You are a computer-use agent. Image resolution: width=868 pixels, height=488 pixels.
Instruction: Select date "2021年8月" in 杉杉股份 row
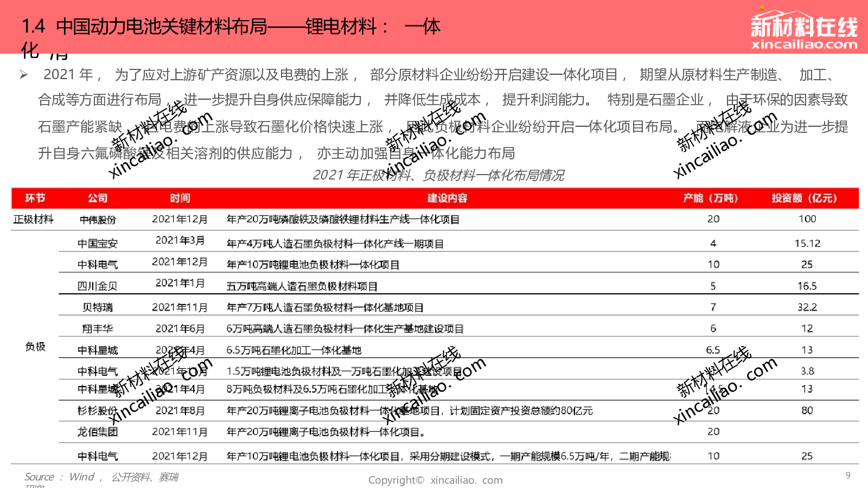pyautogui.click(x=180, y=410)
